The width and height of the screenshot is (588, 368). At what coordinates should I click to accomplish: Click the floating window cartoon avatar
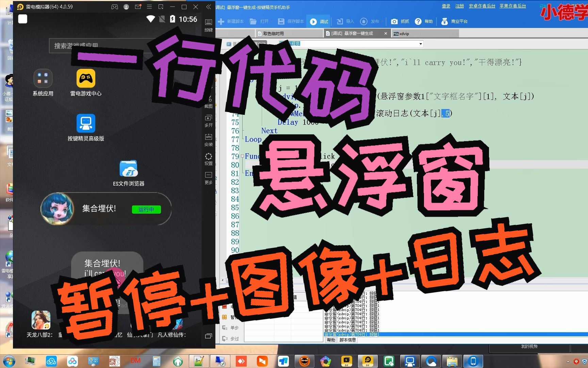57,209
